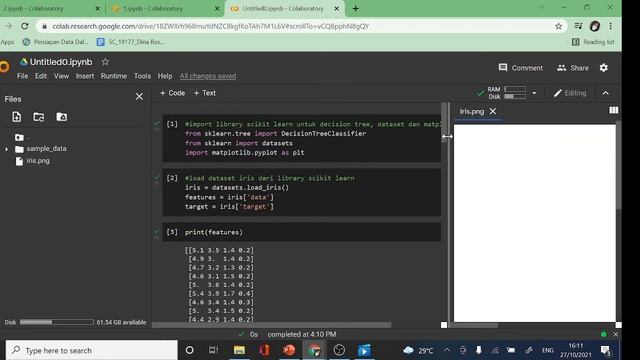Click the Colab logo home icon
640x360 pixels.
tap(4, 67)
